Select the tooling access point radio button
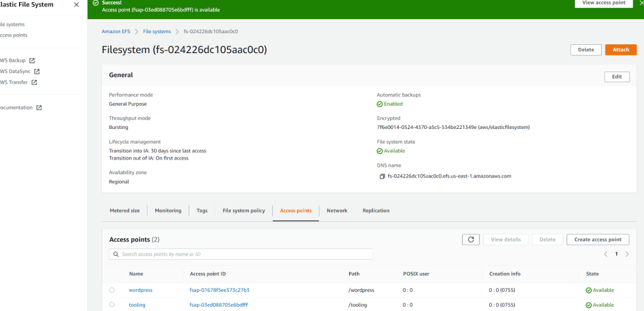644x311 pixels. click(x=112, y=305)
